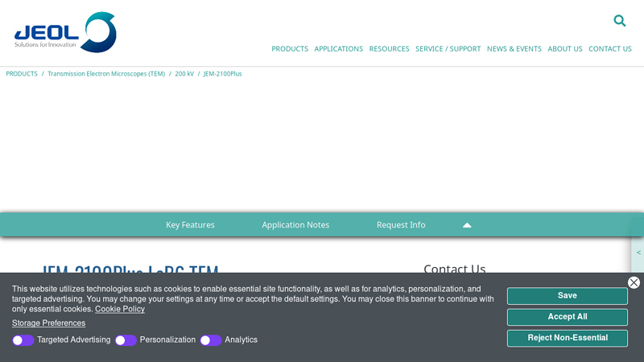Open the APPLICATIONS menu

(338, 49)
